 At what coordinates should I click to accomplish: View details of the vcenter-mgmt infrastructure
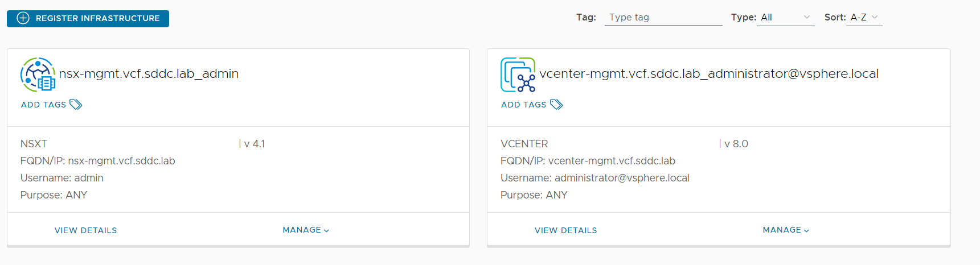(566, 230)
